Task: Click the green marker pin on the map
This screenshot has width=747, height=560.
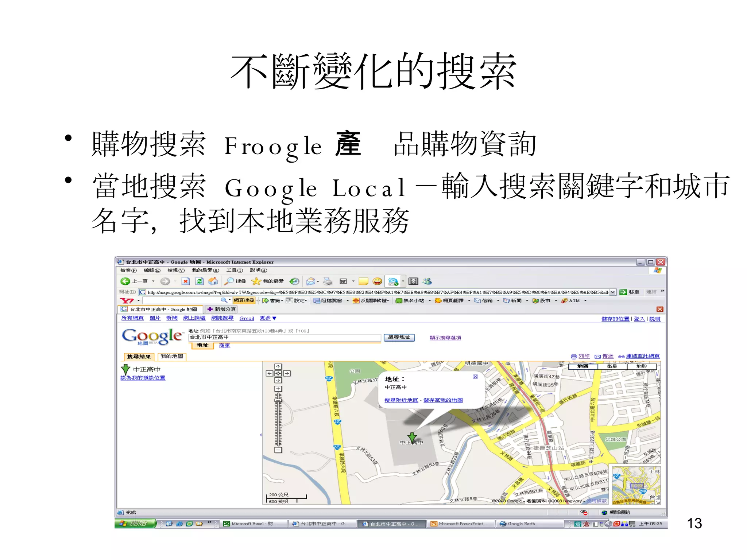Action: [x=412, y=437]
